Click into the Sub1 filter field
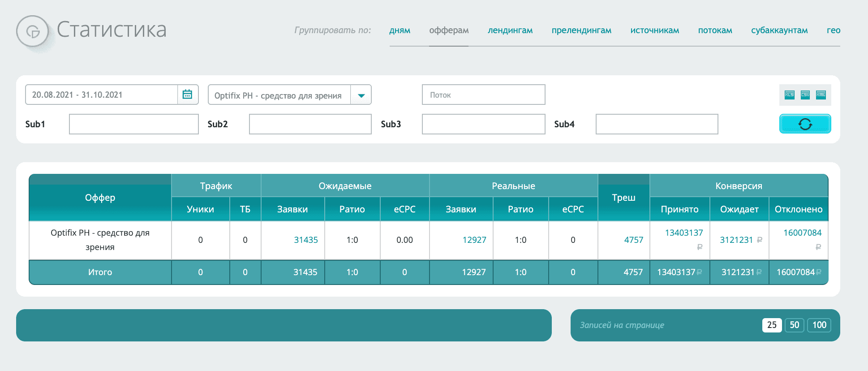The width and height of the screenshot is (868, 371). [x=133, y=124]
